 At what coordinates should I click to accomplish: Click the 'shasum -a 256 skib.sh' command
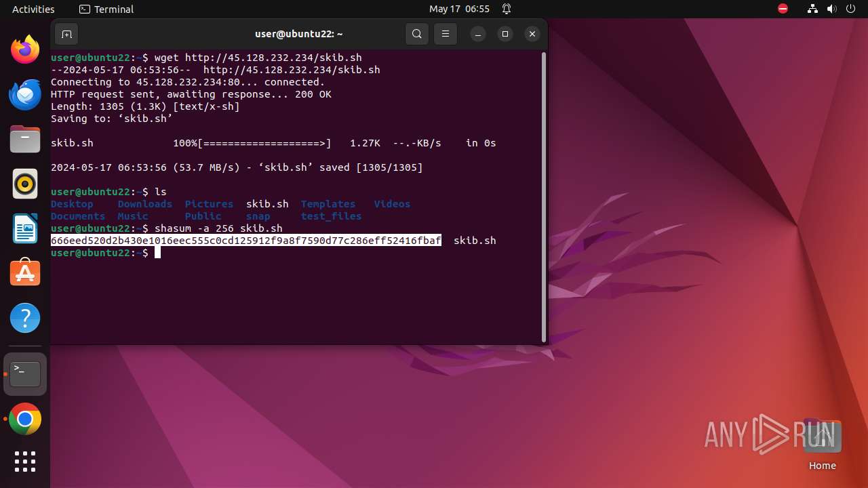click(218, 228)
